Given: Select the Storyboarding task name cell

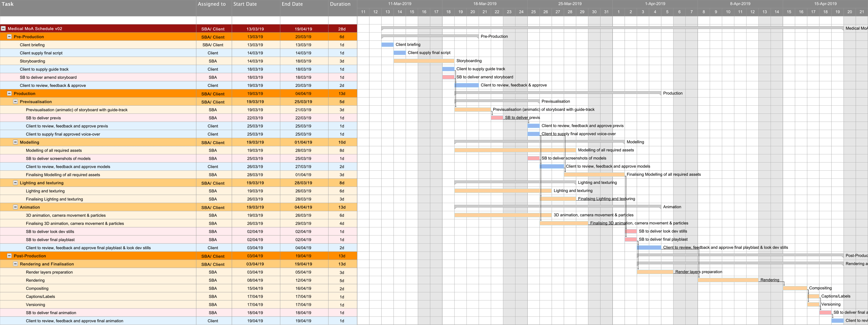Looking at the screenshot, I should click(98, 61).
